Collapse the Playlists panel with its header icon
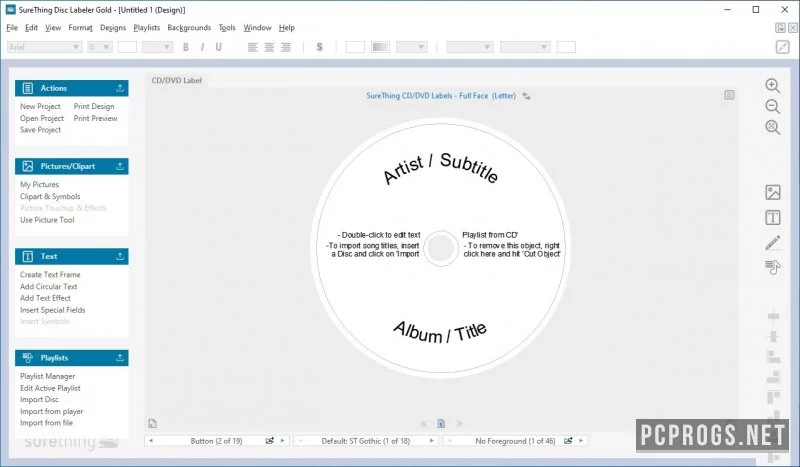 (120, 358)
